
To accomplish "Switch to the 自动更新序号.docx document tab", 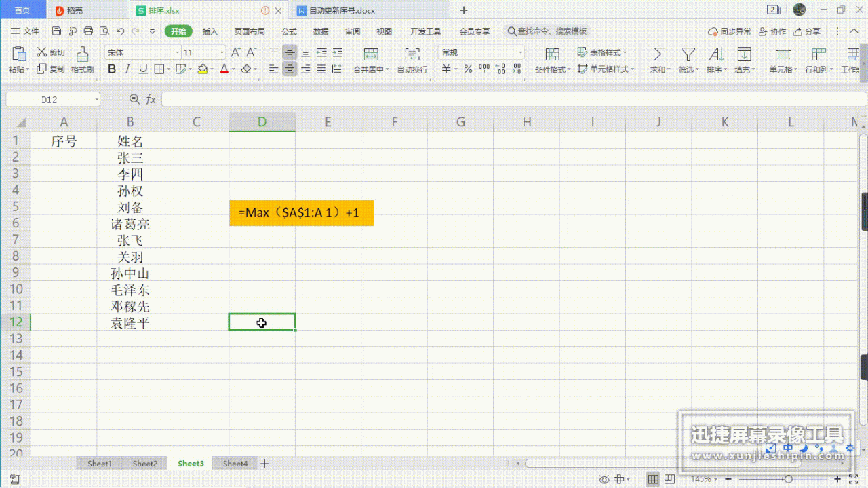I will [x=342, y=10].
